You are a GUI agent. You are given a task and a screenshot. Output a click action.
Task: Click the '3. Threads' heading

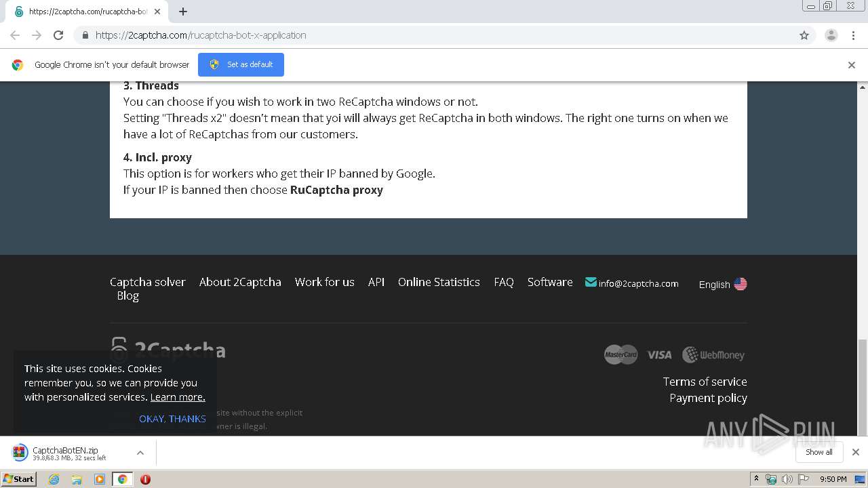pos(151,85)
